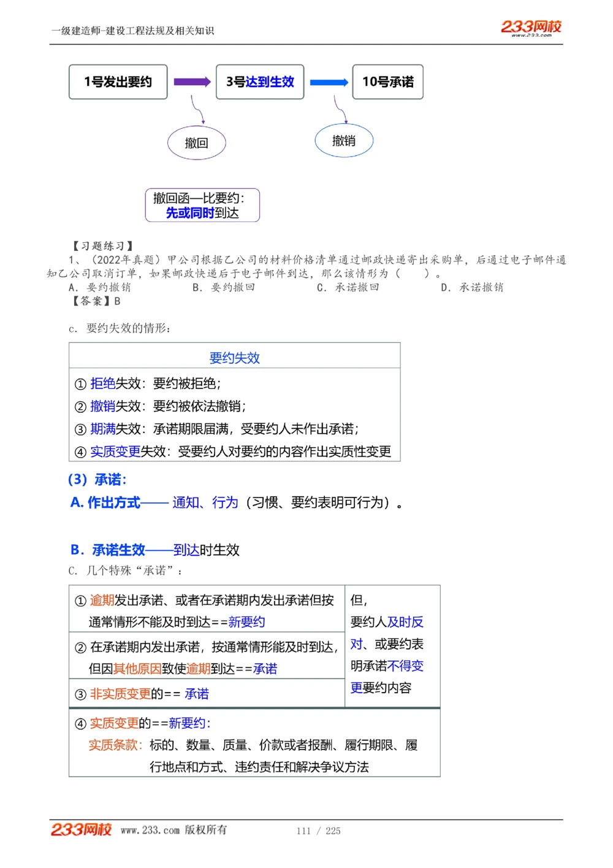Expand the 要约失效 table section
Viewport: 613px width, 868px height.
point(233,357)
